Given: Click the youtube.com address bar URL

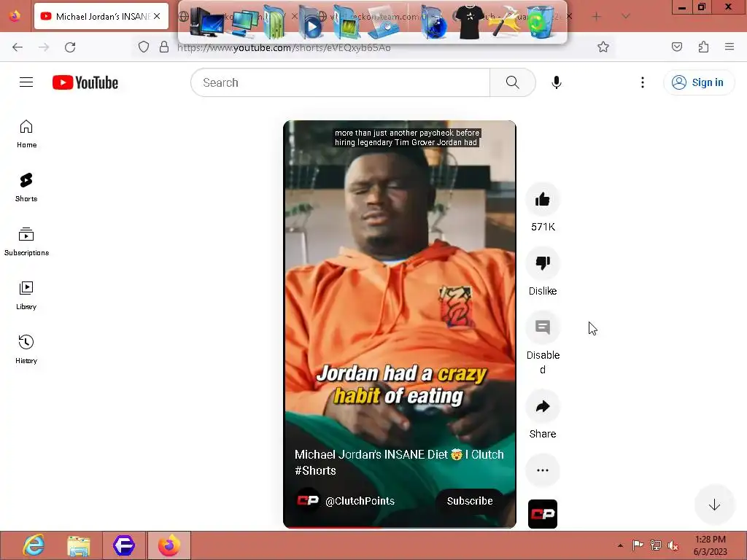Looking at the screenshot, I should pyautogui.click(x=284, y=47).
